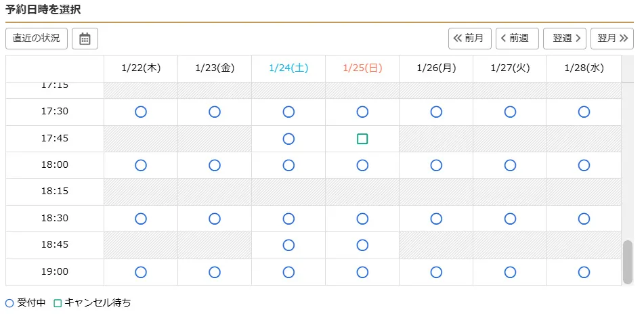
Task: Select 18:30 availability circle for 1/28 Wednesday
Action: 584,219
